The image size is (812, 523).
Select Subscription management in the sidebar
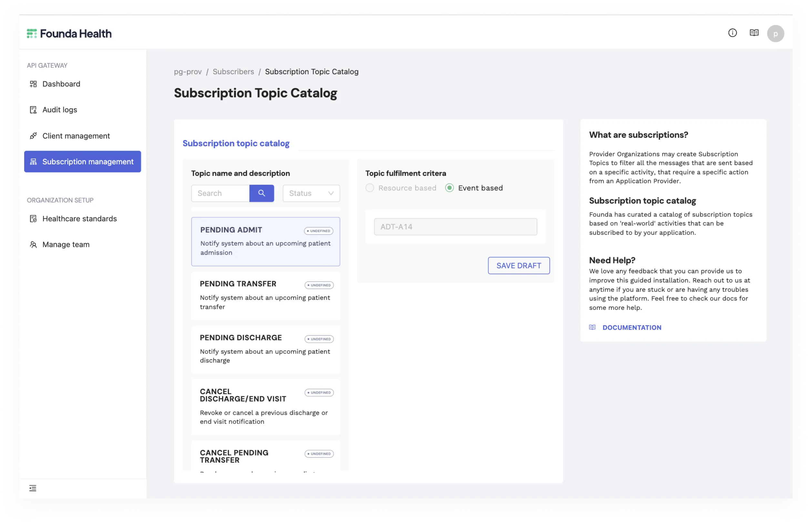(83, 162)
